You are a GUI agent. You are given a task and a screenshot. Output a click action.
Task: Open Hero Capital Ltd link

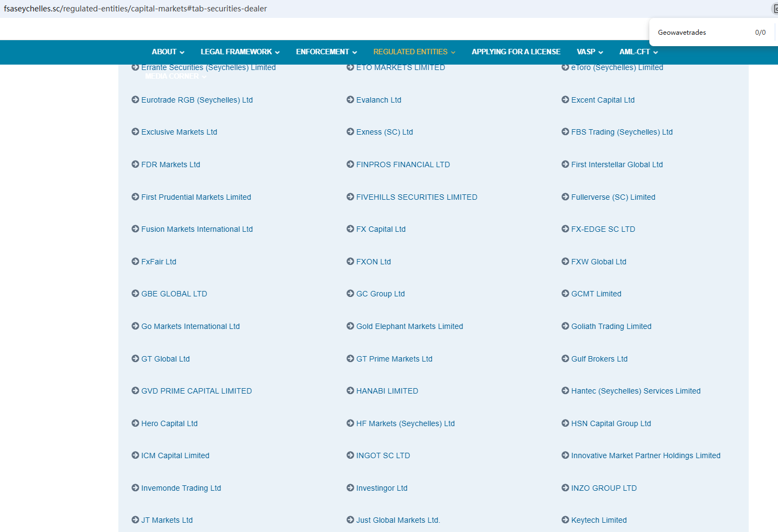click(x=169, y=423)
